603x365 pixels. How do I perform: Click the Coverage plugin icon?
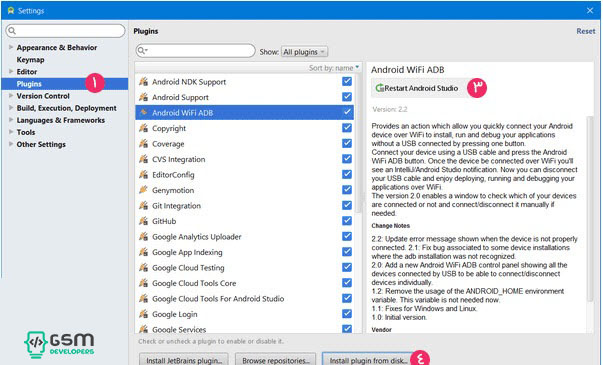(x=143, y=143)
